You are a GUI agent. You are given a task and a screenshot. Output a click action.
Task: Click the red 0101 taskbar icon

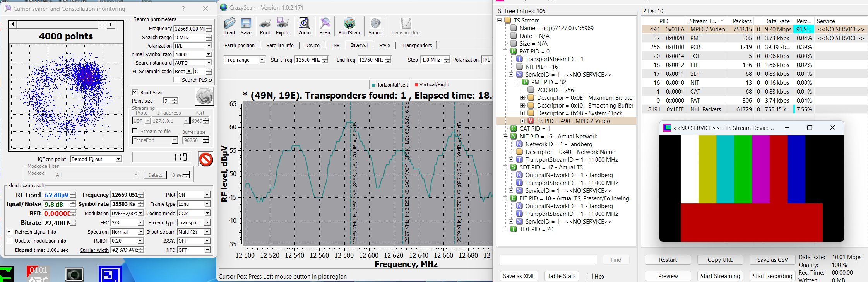point(38,274)
